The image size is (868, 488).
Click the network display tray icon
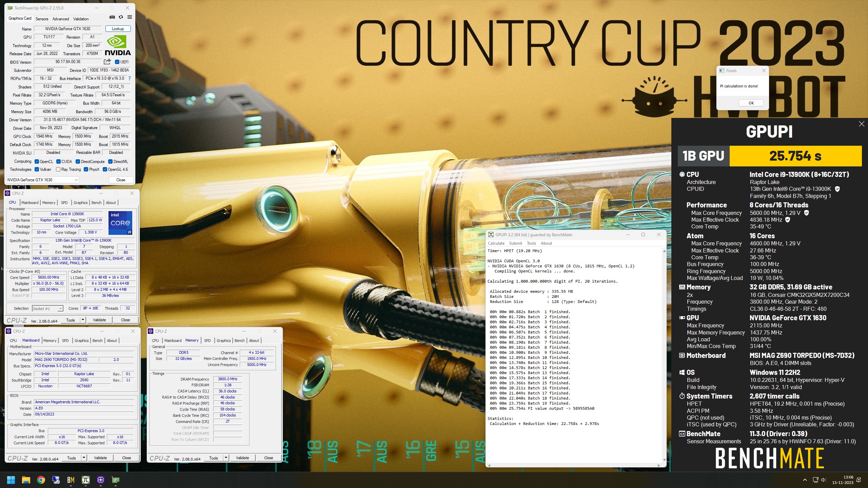815,480
